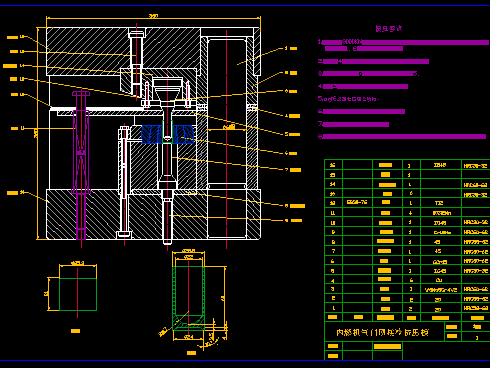The width and height of the screenshot is (491, 369).
Task: Click the drawing title text in title block
Action: pos(382,332)
